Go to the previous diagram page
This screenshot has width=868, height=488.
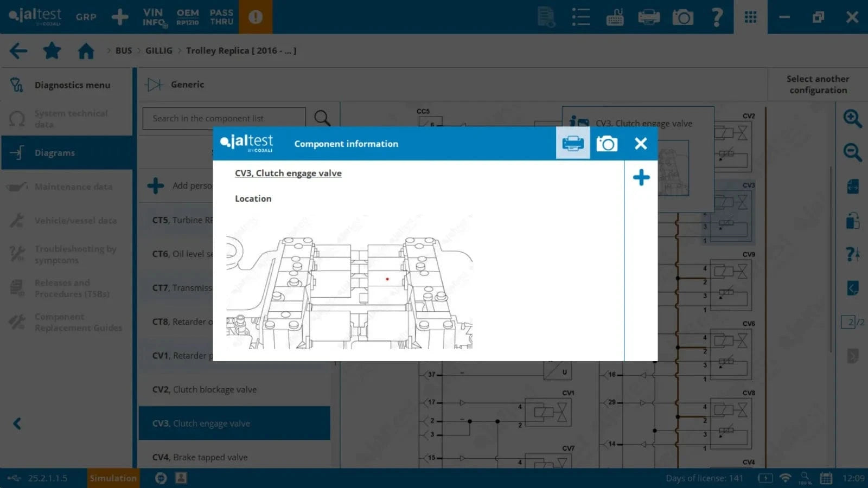pos(852,288)
